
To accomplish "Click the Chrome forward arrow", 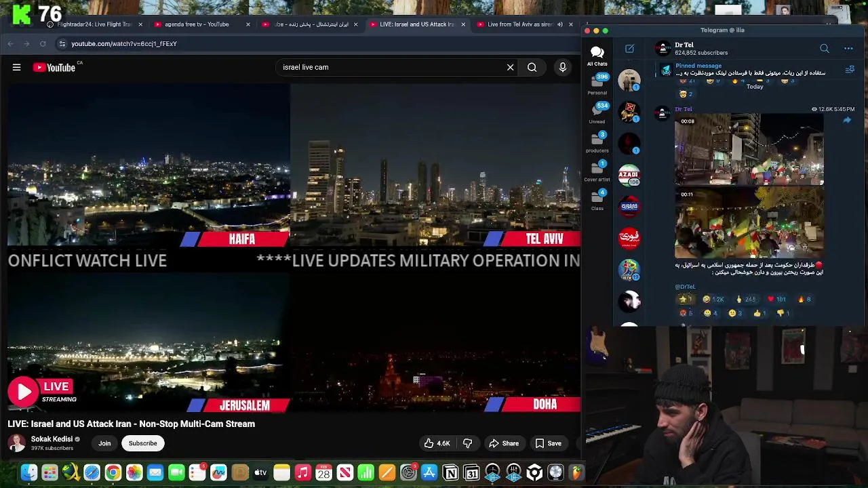I will pos(26,43).
